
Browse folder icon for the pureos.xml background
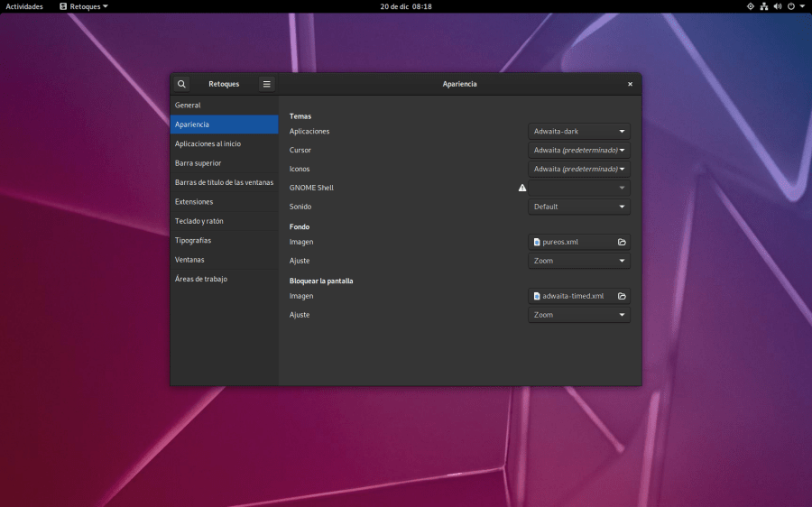pos(622,242)
